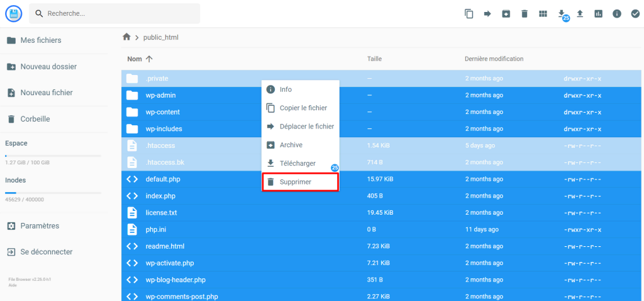Sort files by Dernière modification column
Image resolution: width=644 pixels, height=301 pixels.
[494, 59]
